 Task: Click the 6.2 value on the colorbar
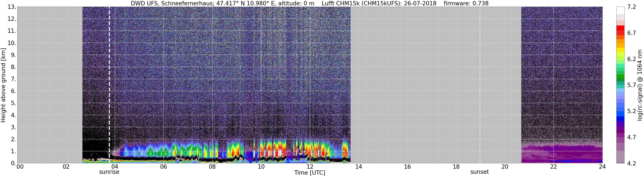tap(632, 59)
